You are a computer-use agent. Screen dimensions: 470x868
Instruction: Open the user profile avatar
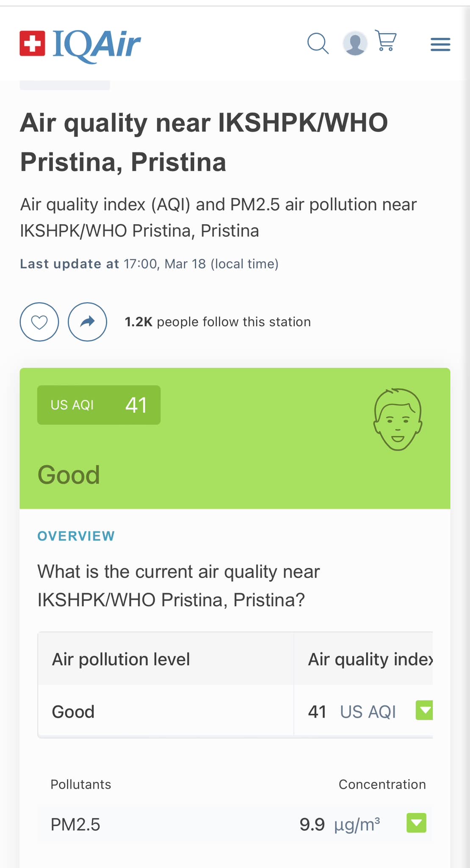tap(354, 43)
